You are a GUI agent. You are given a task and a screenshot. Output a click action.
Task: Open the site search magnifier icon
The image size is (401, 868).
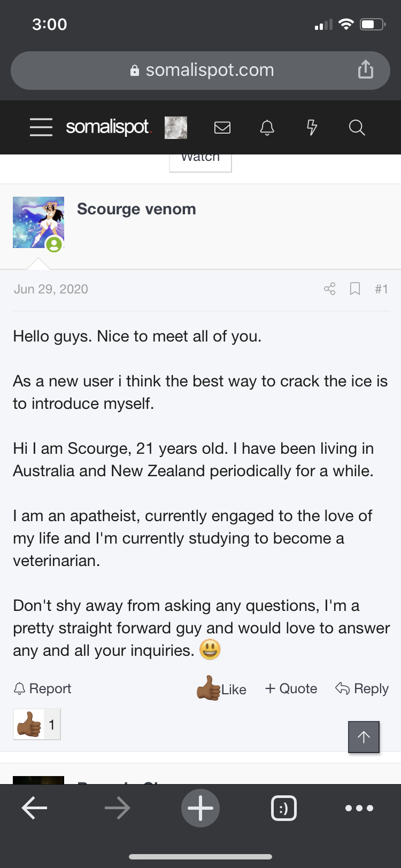click(x=357, y=127)
